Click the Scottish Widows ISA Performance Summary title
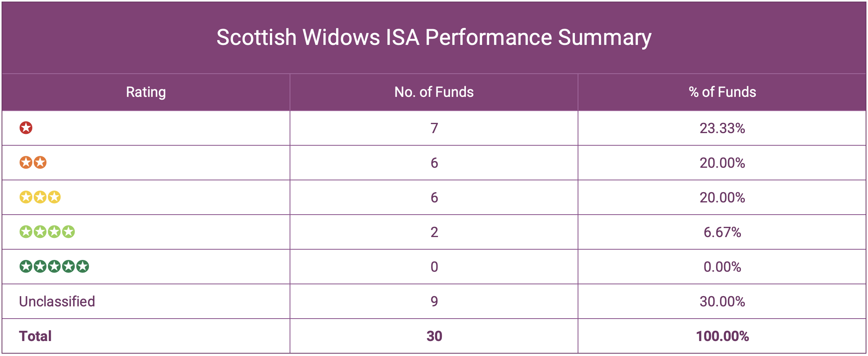The width and height of the screenshot is (868, 356). [434, 38]
